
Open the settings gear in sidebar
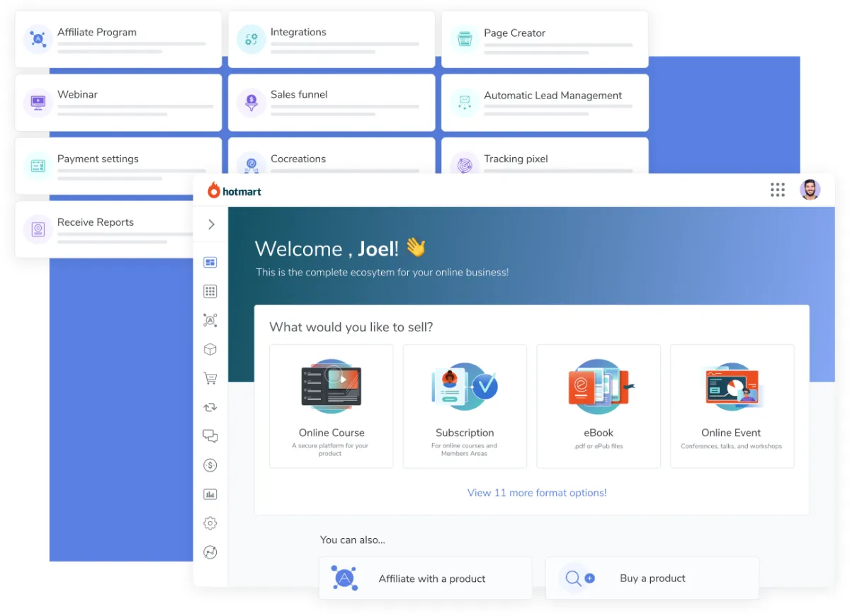click(x=210, y=523)
